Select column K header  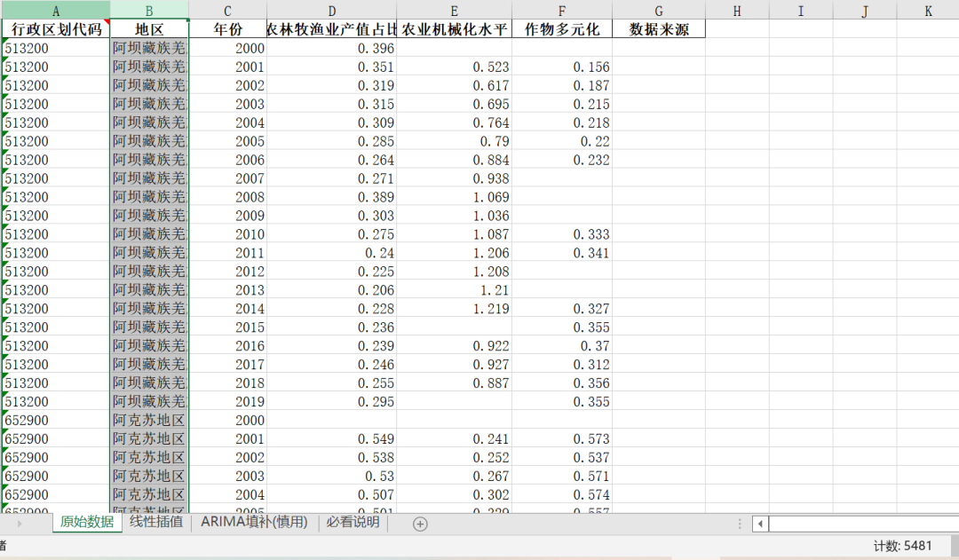[928, 11]
